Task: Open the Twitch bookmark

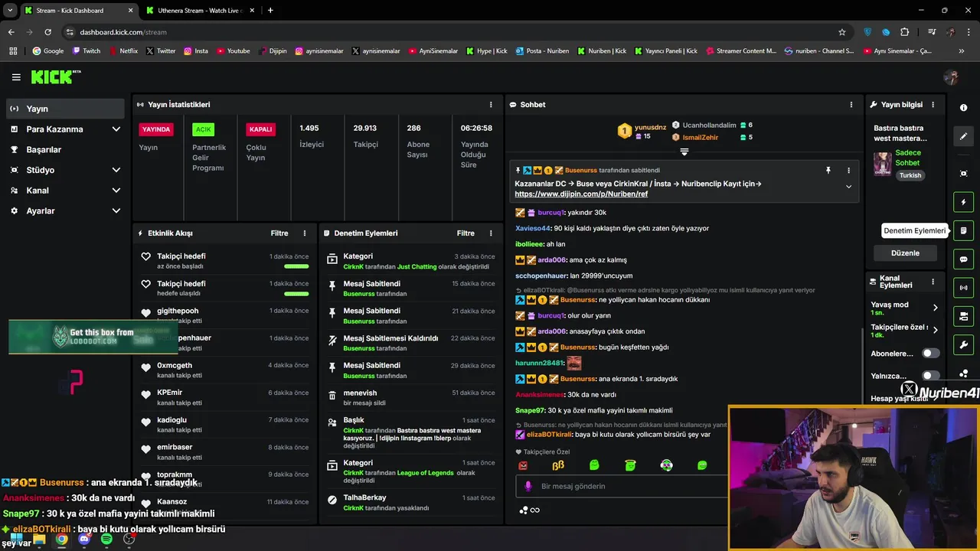Action: point(87,51)
